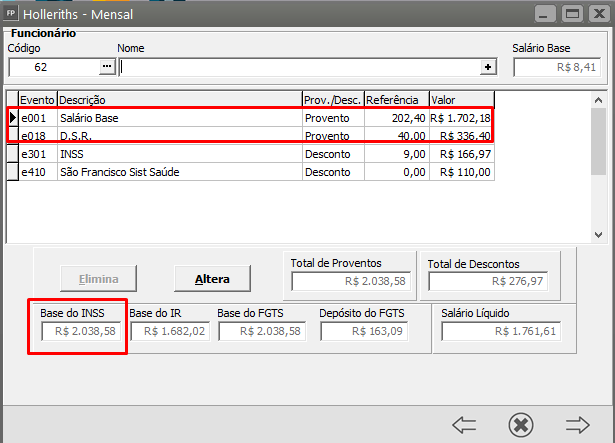The width and height of the screenshot is (615, 443).
Task: Click the left arrow previous navigation icon
Action: coord(464,424)
